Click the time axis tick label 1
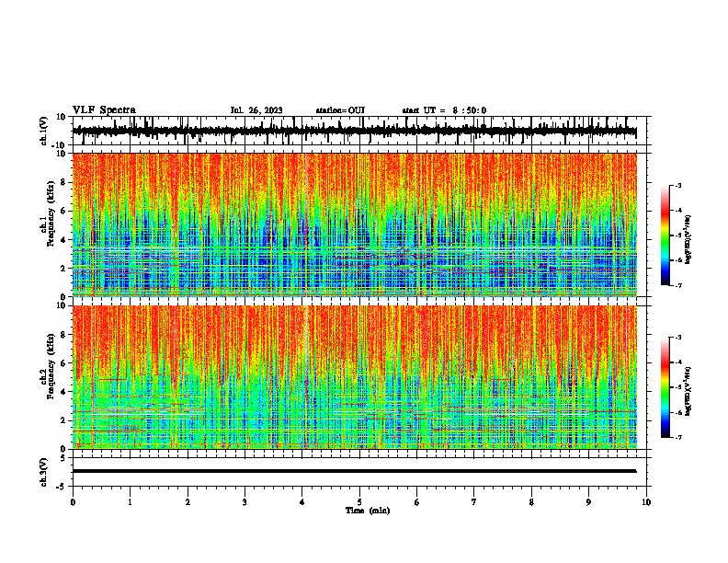Image resolution: width=728 pixels, height=563 pixels. pyautogui.click(x=130, y=502)
